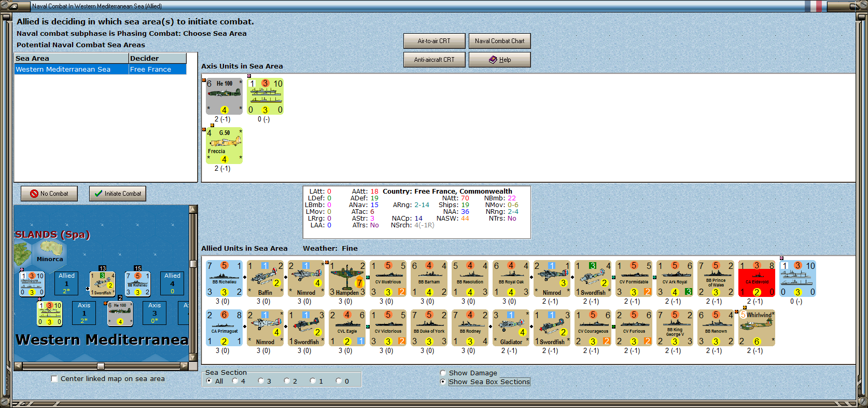Image resolution: width=868 pixels, height=408 pixels.
Task: Select the BB King George V unit
Action: click(675, 328)
